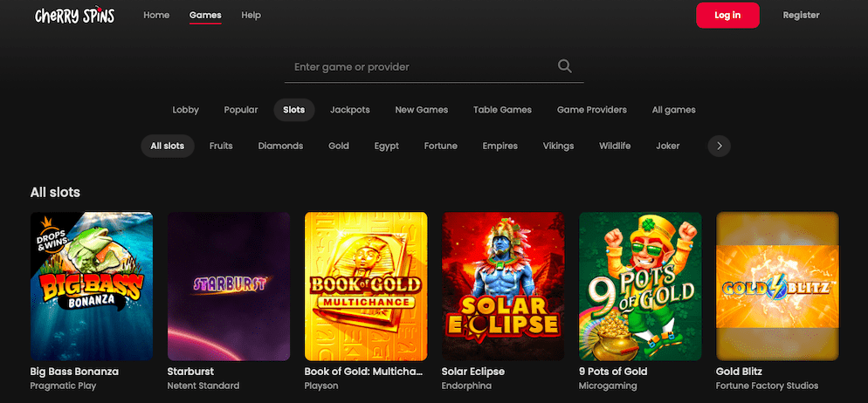The width and height of the screenshot is (868, 403).
Task: Filter slots by Egypt theme
Action: coord(386,146)
